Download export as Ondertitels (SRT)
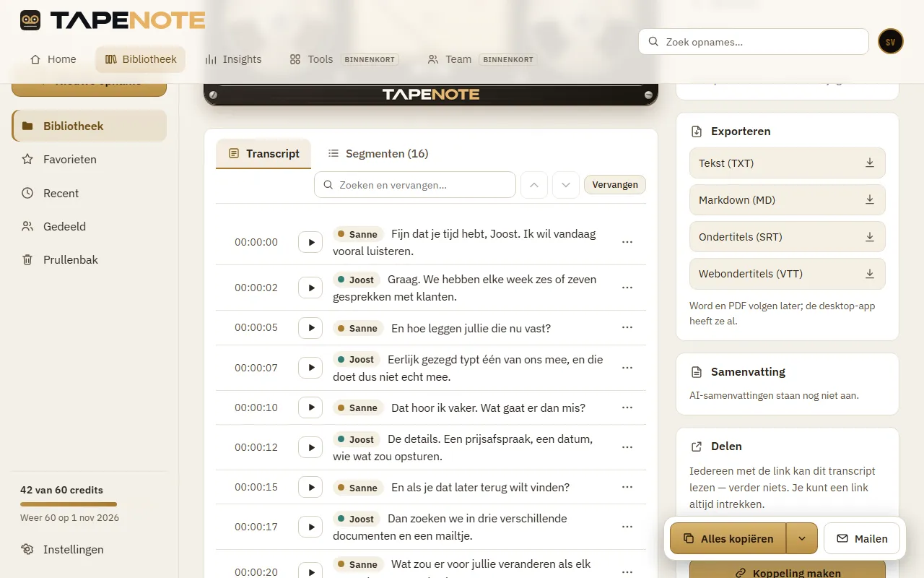 tap(788, 237)
